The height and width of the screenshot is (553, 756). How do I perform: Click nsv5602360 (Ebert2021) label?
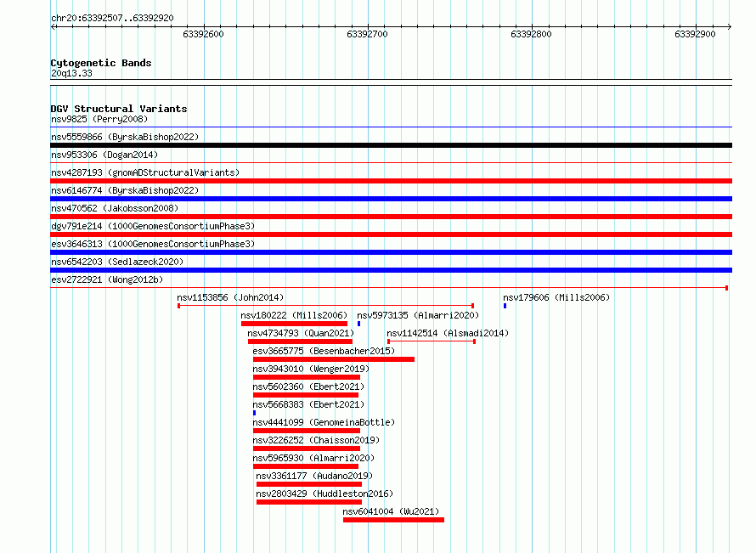pos(308,387)
